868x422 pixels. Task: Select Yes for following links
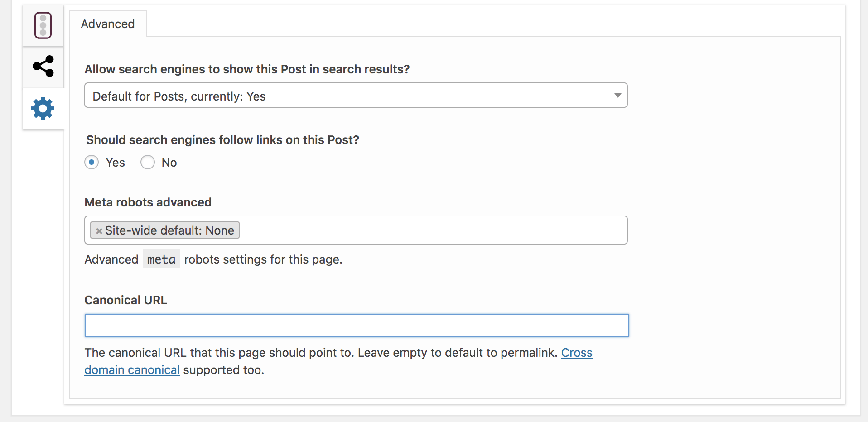(92, 162)
